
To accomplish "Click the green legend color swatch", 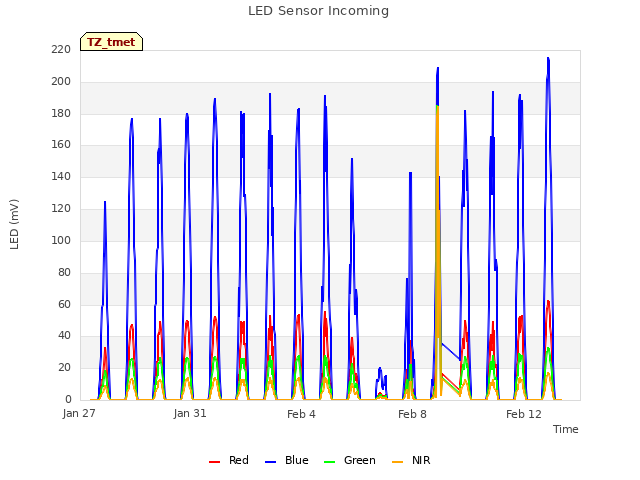I will click(329, 462).
